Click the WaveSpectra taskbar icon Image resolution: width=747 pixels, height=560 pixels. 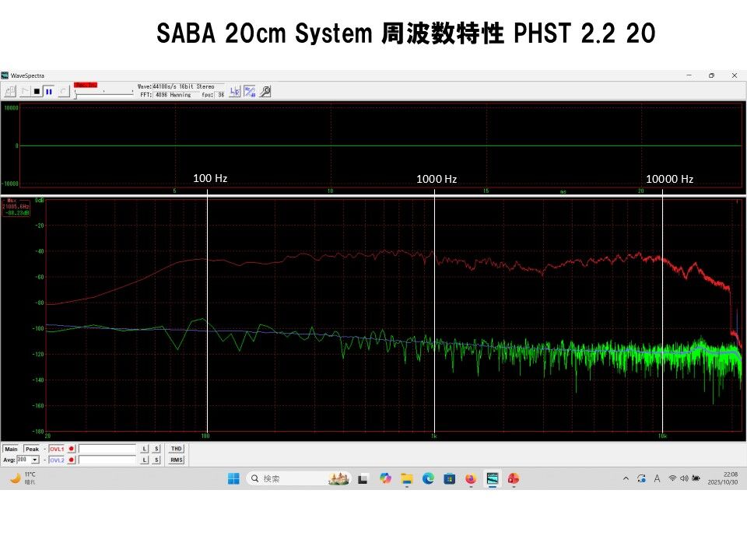click(x=492, y=478)
